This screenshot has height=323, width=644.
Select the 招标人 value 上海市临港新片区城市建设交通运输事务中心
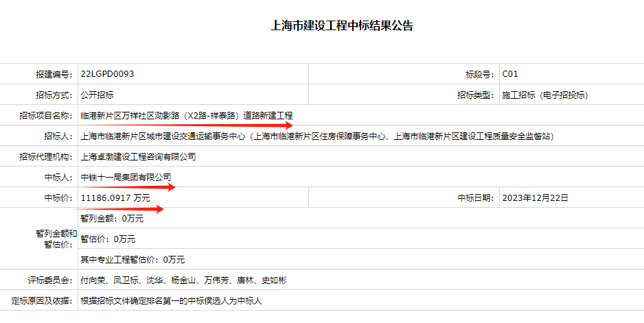coord(317,136)
